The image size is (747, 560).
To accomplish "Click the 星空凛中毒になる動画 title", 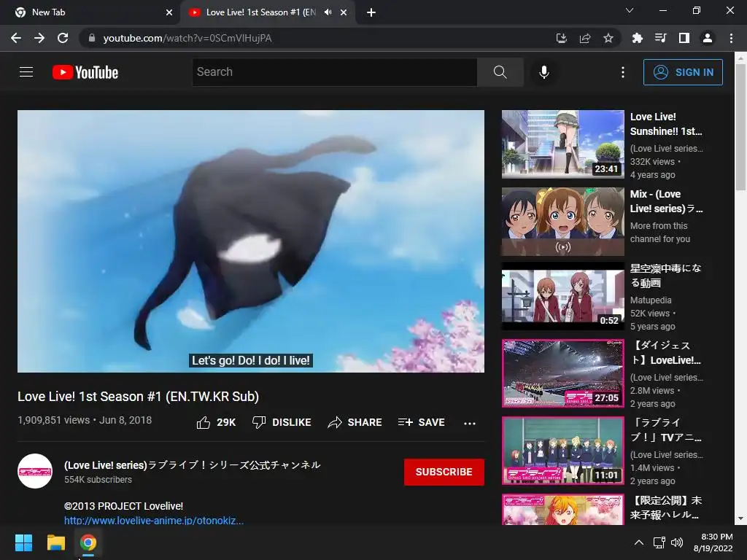I will 665,275.
